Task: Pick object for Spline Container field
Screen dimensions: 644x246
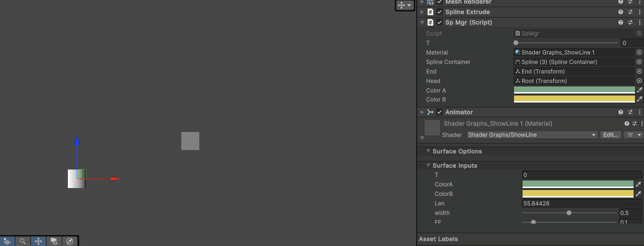Action: (x=639, y=62)
